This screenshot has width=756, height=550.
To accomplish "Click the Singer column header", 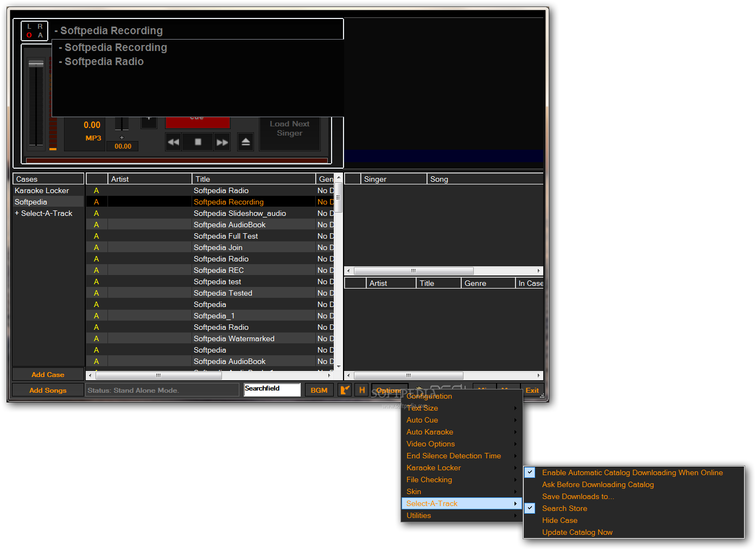I will pos(394,178).
